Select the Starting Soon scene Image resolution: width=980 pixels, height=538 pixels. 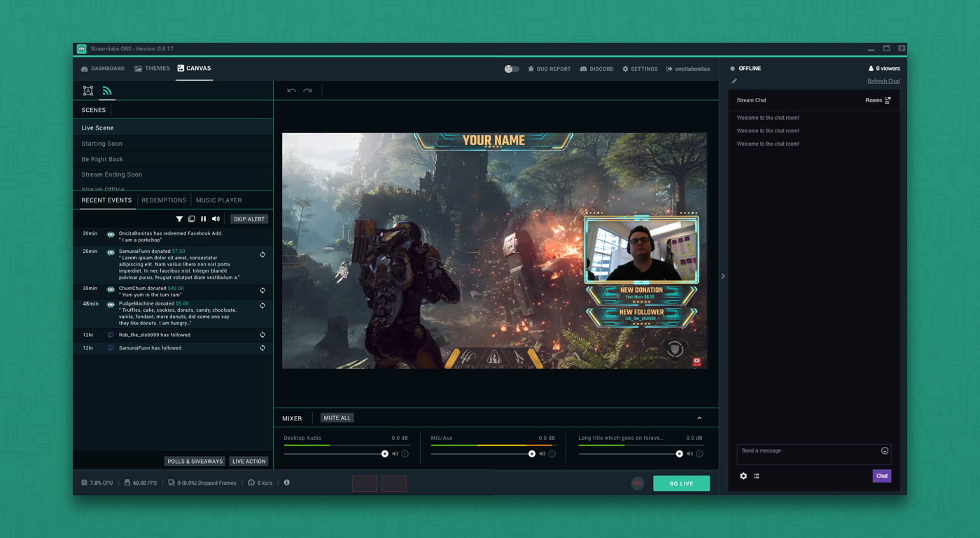click(173, 144)
